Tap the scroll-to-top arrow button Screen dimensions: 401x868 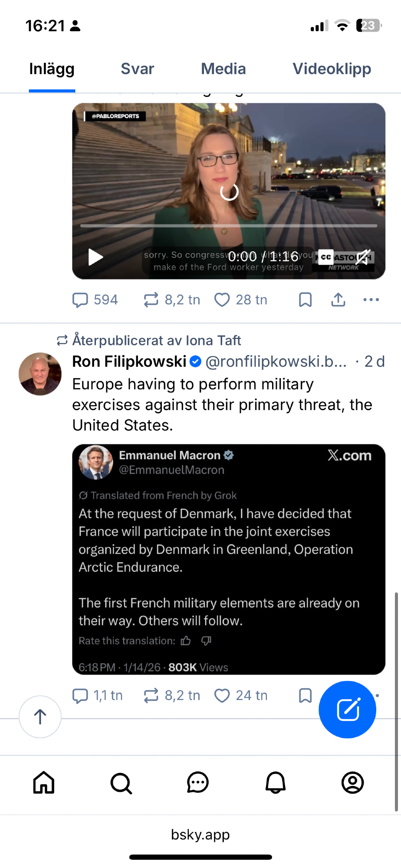pyautogui.click(x=40, y=717)
